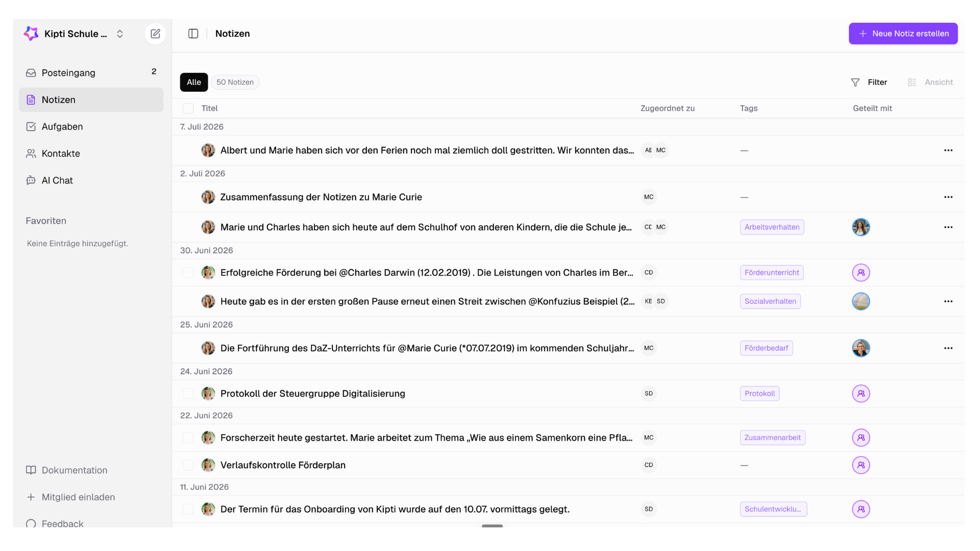The height and width of the screenshot is (551, 980).
Task: Open note 'Zusammenfassung der Notizen zu Marie Curie'
Action: (321, 197)
